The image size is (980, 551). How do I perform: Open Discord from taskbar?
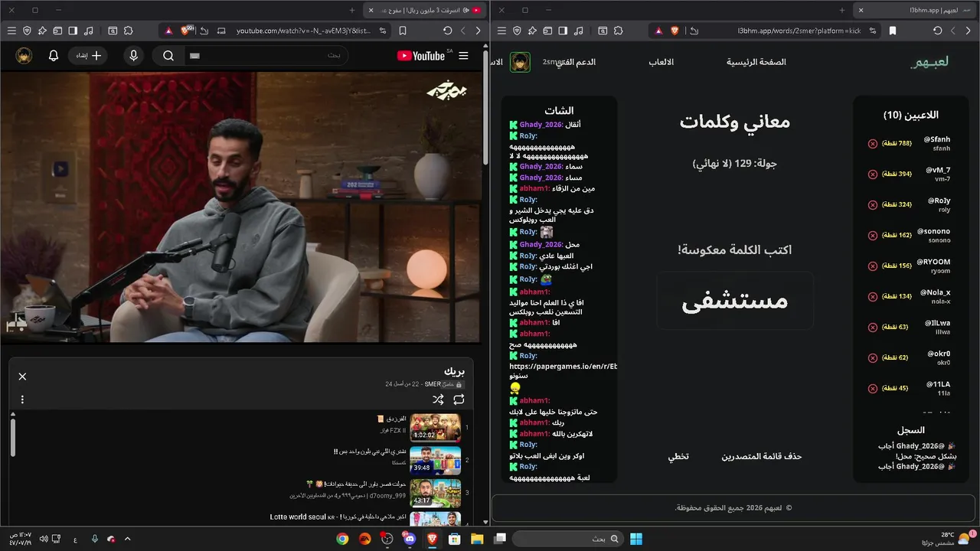410,539
